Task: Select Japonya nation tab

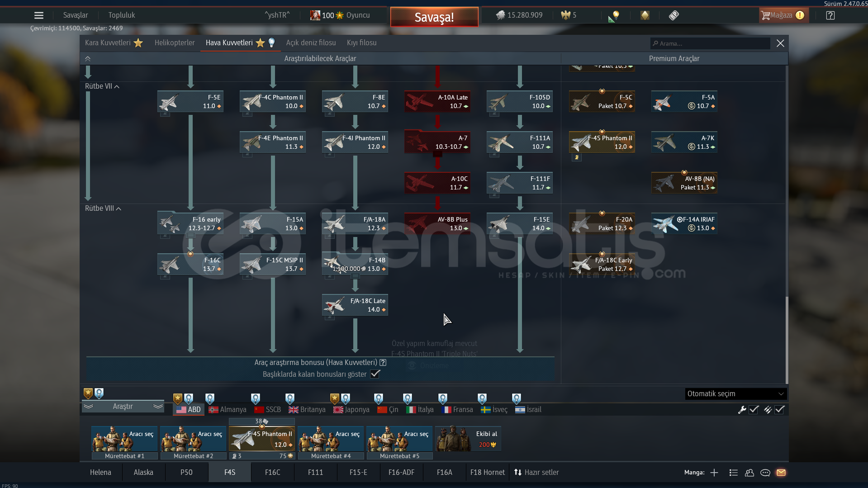Action: tap(351, 410)
